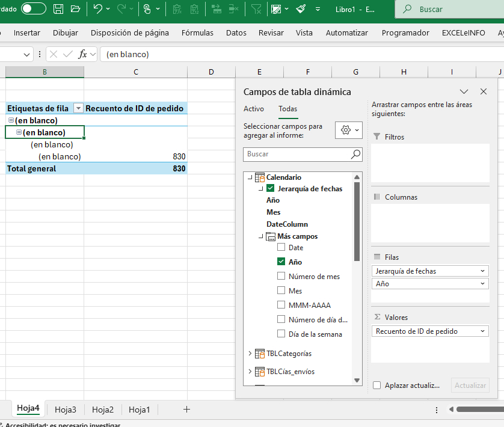The width and height of the screenshot is (504, 427).
Task: Open the Fórmulas ribbon tab
Action: tap(197, 33)
